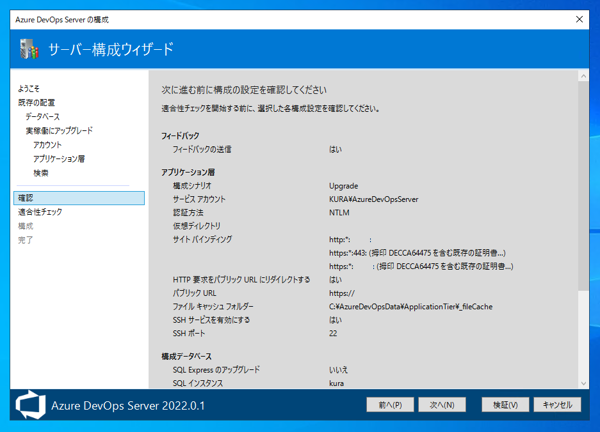Click the 構成シナリオ label
600x432 pixels.
pyautogui.click(x=192, y=186)
